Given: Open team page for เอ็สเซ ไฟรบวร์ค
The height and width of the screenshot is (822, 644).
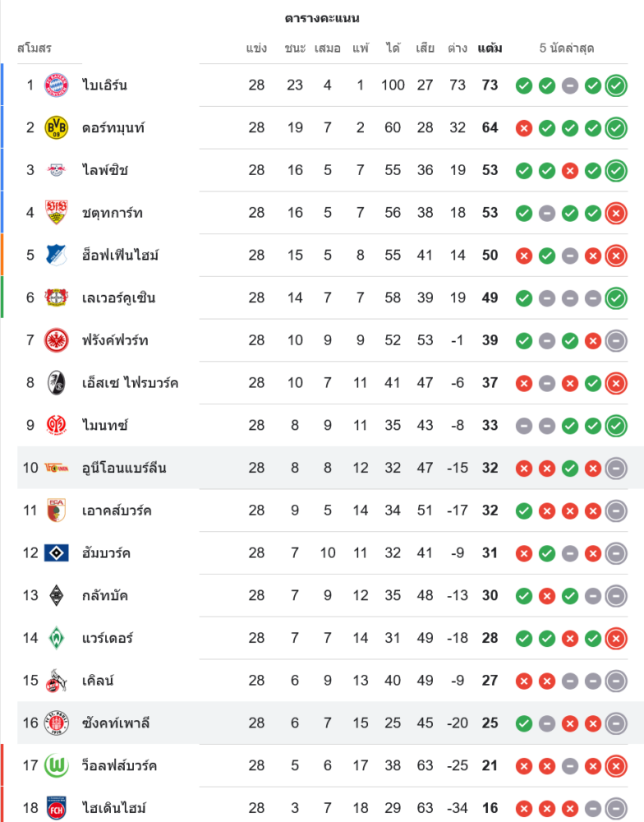Looking at the screenshot, I should (130, 383).
